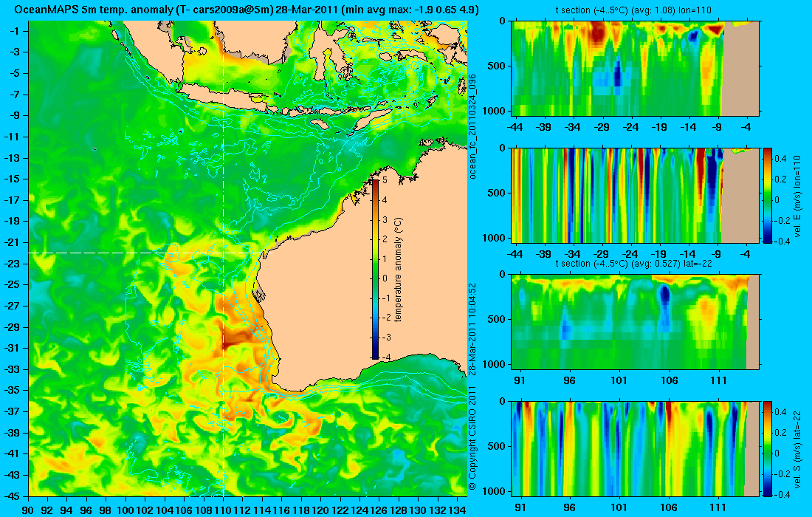
Task: Click the '-0.4' tick on vel. E color bar
Action: click(x=780, y=241)
